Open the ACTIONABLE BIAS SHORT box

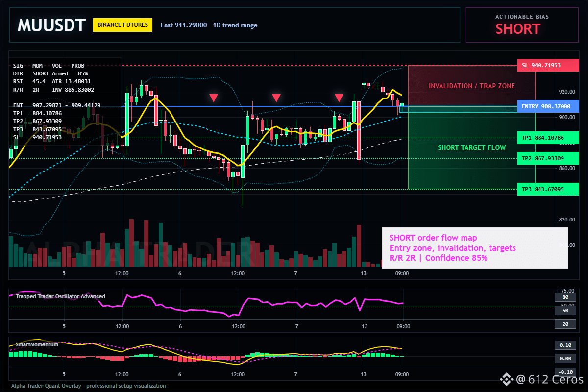(x=522, y=25)
